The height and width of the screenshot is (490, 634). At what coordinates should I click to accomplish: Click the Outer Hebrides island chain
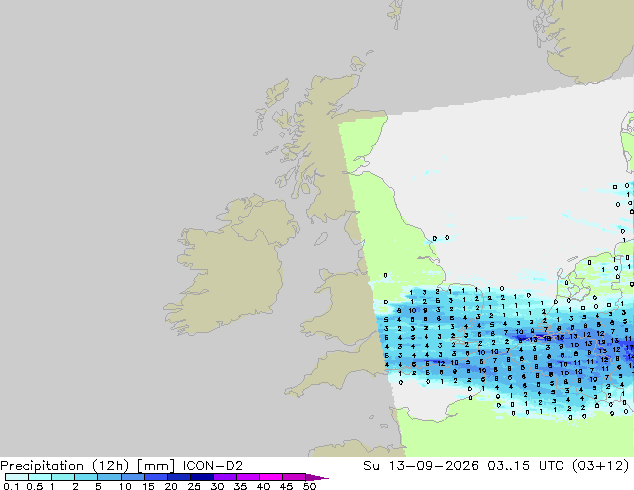(x=271, y=107)
